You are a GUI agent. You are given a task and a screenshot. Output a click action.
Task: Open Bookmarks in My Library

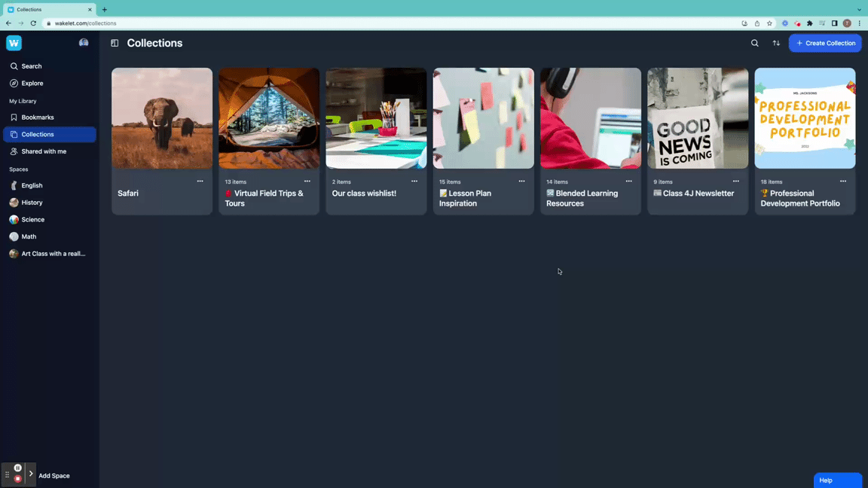[x=37, y=117]
